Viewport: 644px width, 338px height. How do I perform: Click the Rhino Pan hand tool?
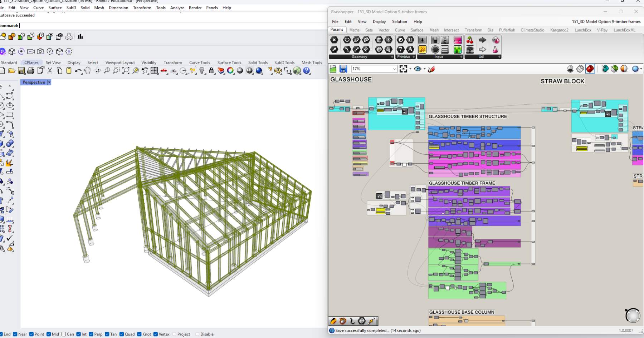(88, 71)
